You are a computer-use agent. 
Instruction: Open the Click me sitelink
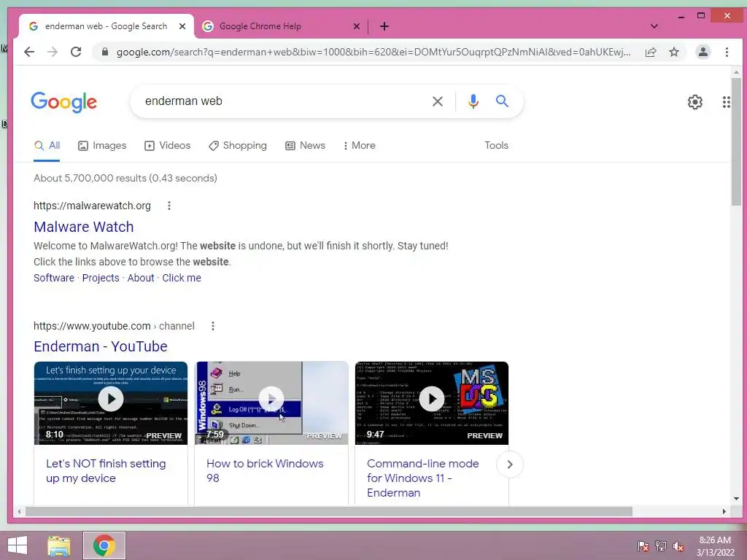pos(182,278)
